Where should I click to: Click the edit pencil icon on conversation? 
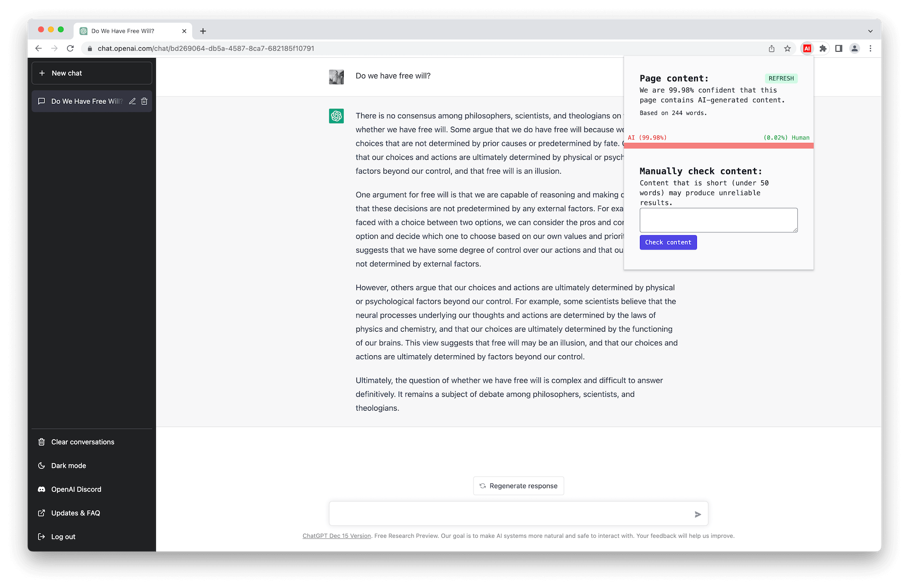click(x=132, y=101)
